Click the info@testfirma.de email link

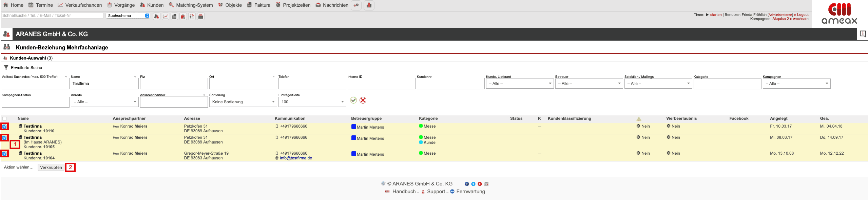click(x=296, y=158)
